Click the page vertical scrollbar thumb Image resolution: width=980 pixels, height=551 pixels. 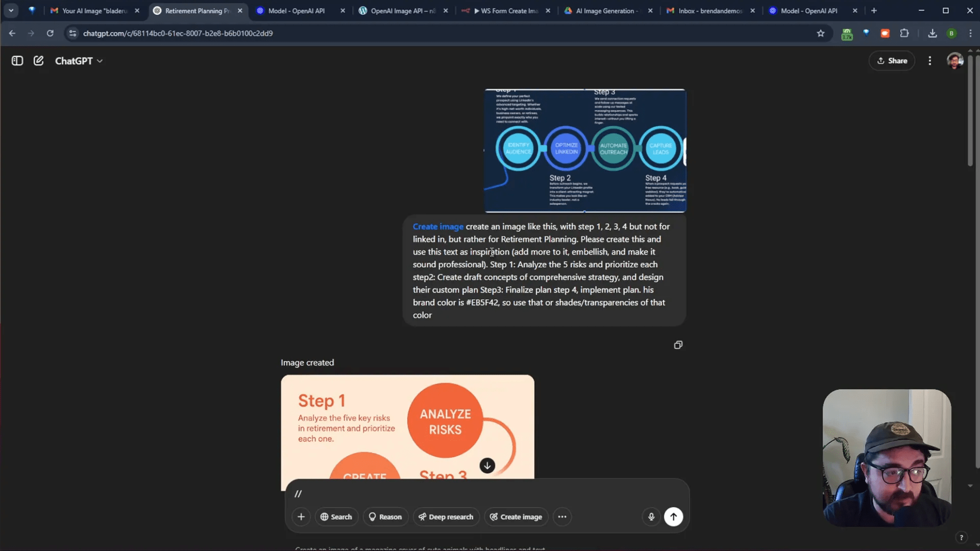[970, 110]
